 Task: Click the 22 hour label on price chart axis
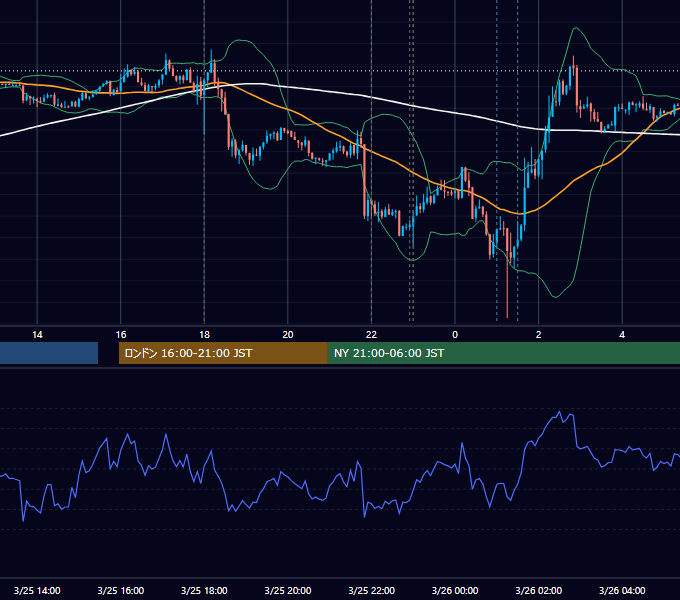371,335
